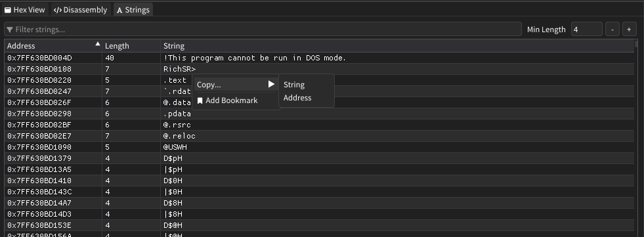Select address 0x7FF630BD026F
The image size is (644, 237).
coord(39,102)
